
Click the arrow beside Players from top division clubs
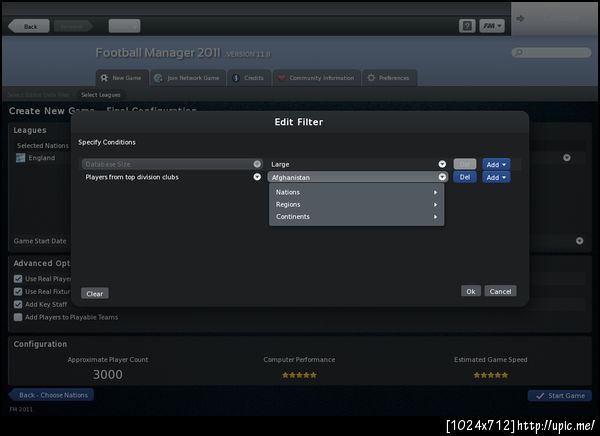257,177
